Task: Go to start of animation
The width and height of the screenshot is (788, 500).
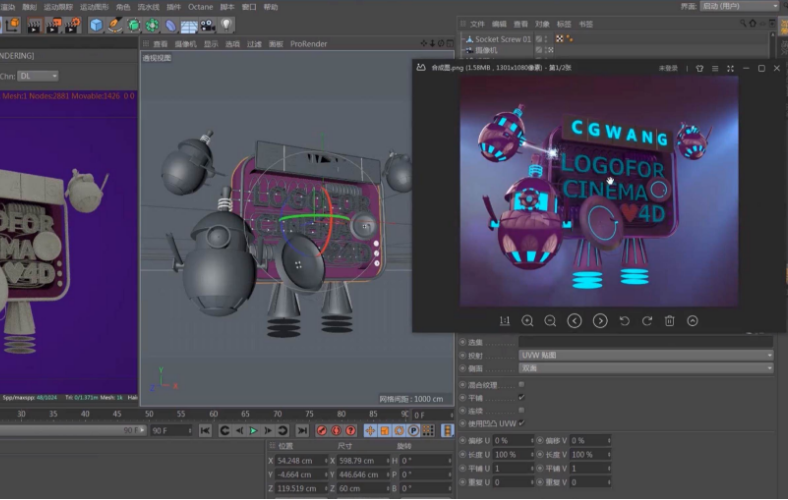Action: (x=205, y=431)
